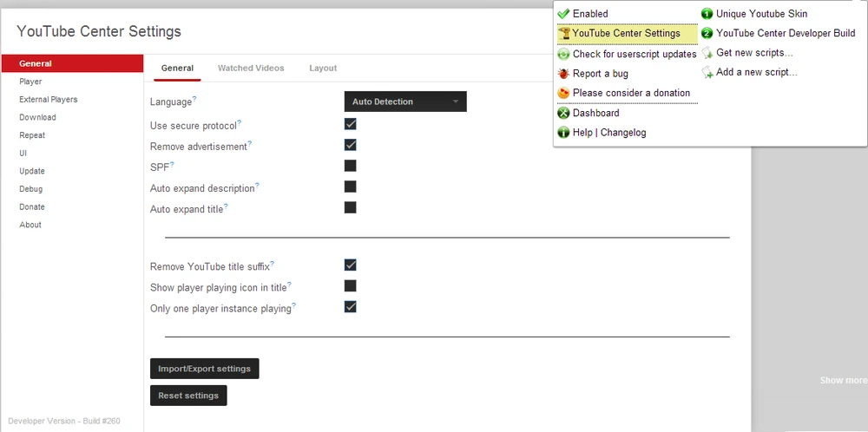Click the green checkmark Enabled icon
This screenshot has width=868, height=432.
pyautogui.click(x=563, y=14)
